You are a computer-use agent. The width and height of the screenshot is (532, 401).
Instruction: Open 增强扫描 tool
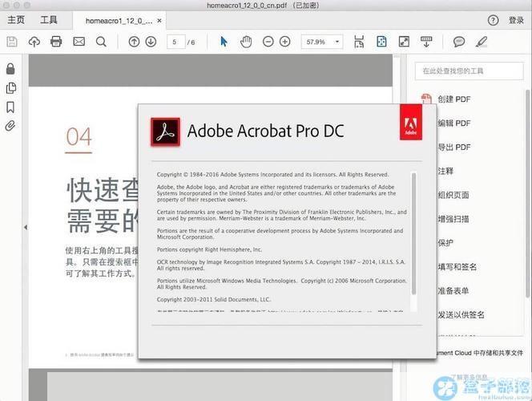pyautogui.click(x=453, y=219)
